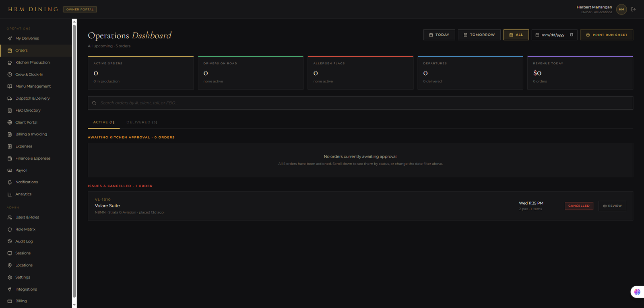The image size is (644, 308).
Task: Click the Locations pin icon
Action: 10,265
